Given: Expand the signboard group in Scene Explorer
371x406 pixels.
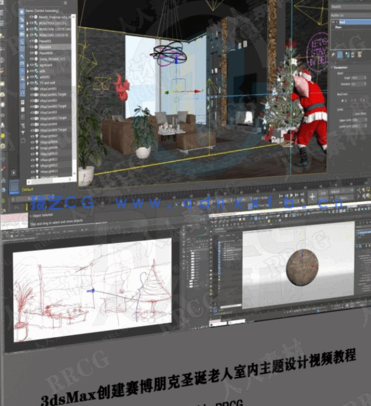Looking at the screenshot, I should point(28,65).
